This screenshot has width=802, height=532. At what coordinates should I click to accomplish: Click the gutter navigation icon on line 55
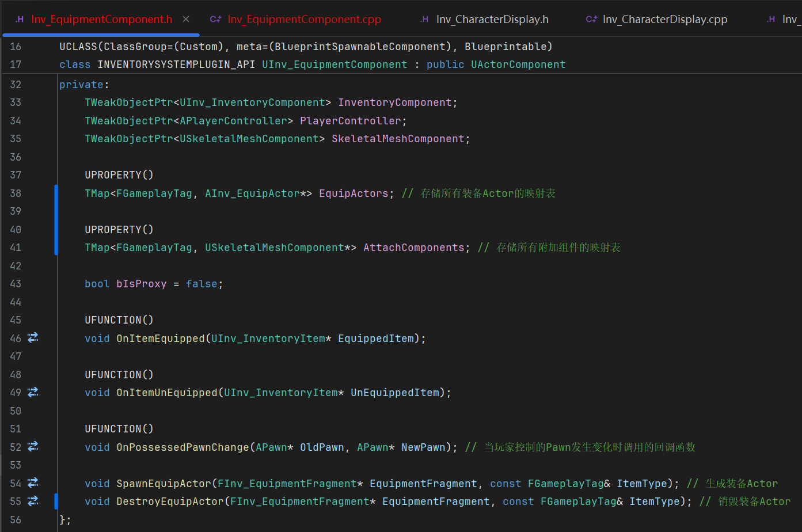click(33, 501)
